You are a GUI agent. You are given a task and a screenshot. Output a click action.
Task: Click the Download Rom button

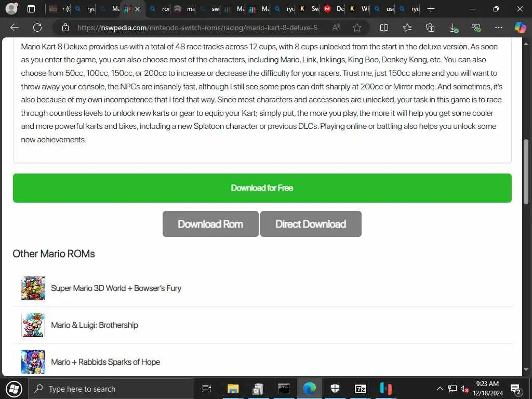tap(210, 224)
